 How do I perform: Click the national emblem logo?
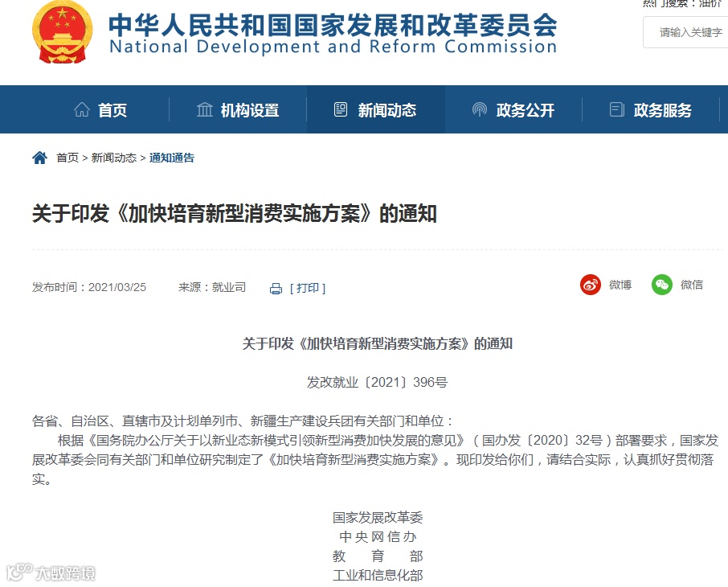click(62, 32)
